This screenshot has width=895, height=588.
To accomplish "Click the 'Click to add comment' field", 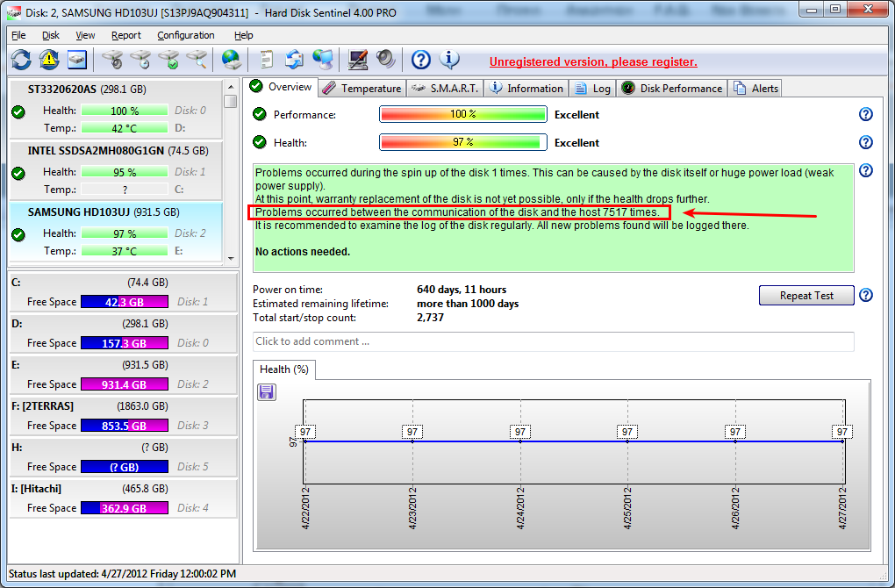I will click(x=553, y=341).
